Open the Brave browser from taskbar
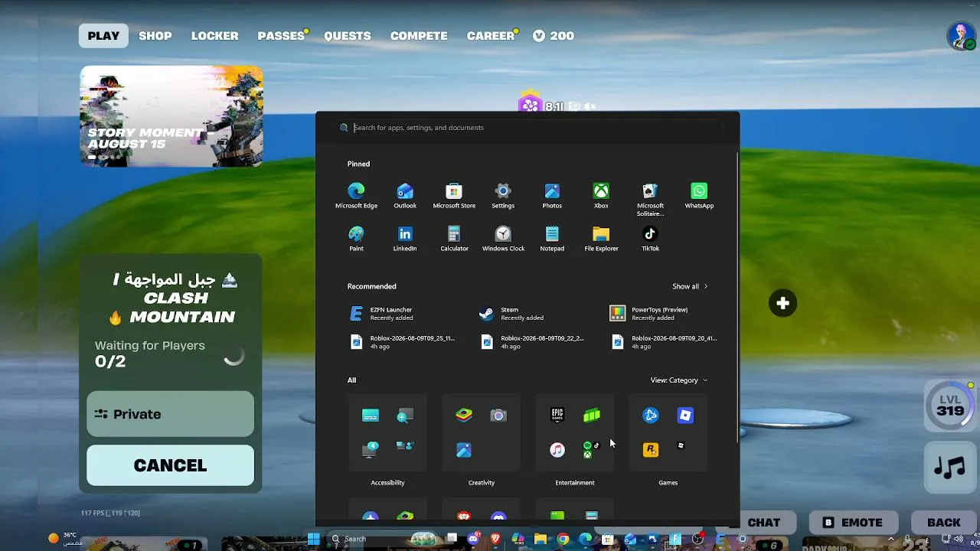The image size is (980, 551). pos(495,539)
